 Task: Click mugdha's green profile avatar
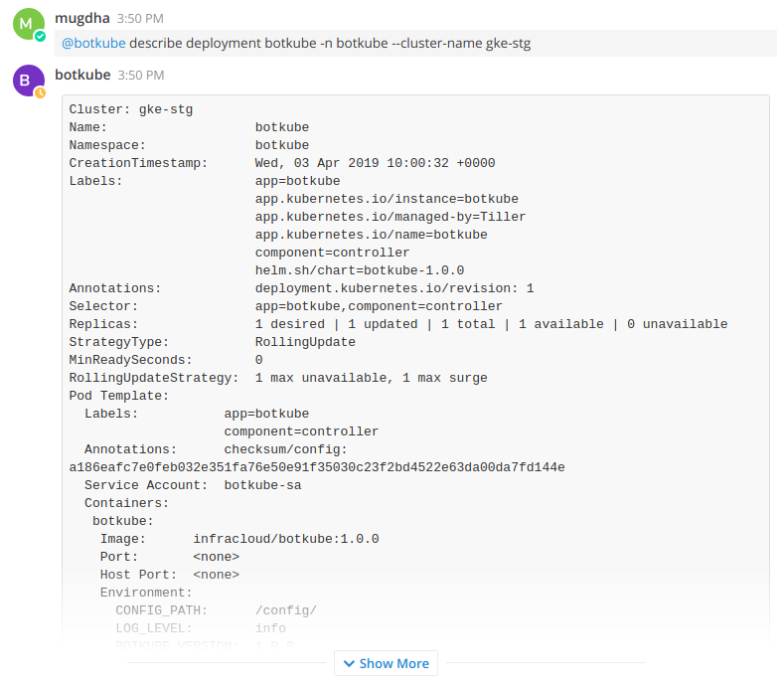coord(28,23)
